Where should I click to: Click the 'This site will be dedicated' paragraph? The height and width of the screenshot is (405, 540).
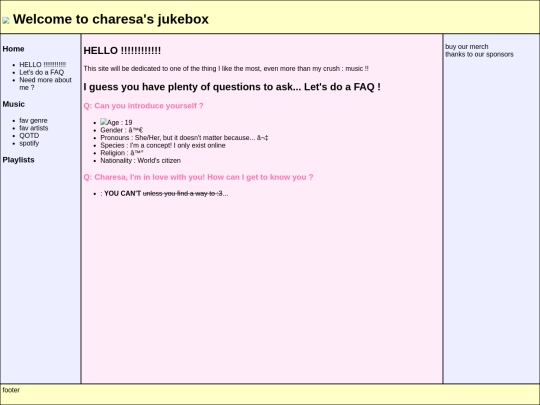(226, 69)
